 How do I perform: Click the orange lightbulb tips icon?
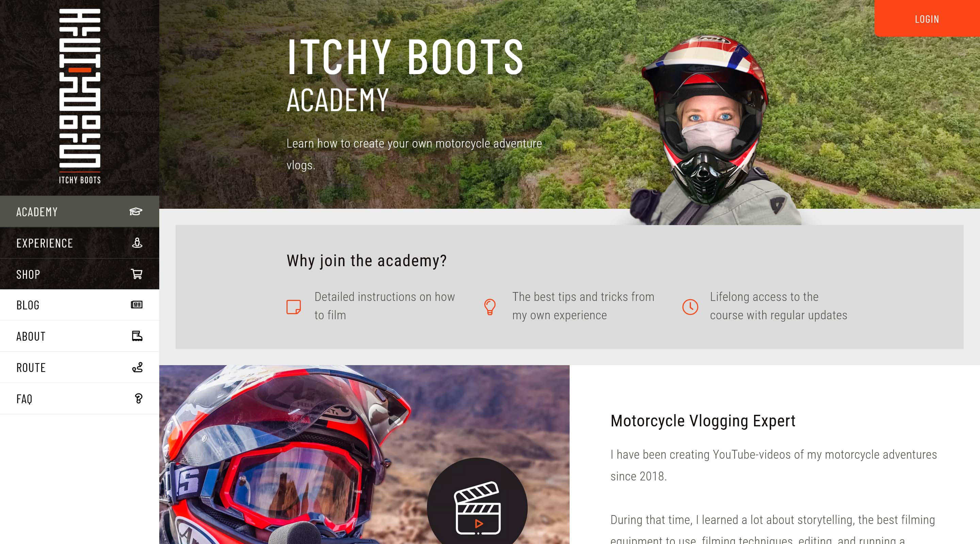coord(490,307)
